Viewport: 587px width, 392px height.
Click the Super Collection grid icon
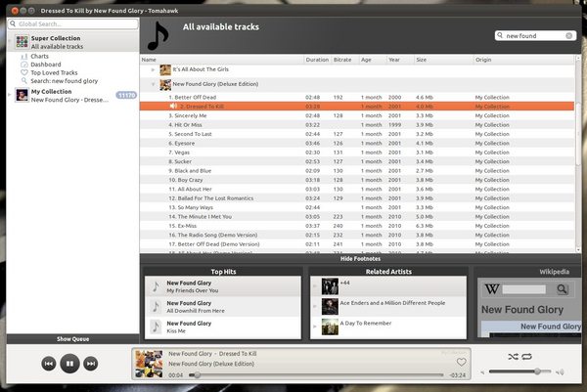tap(22, 41)
